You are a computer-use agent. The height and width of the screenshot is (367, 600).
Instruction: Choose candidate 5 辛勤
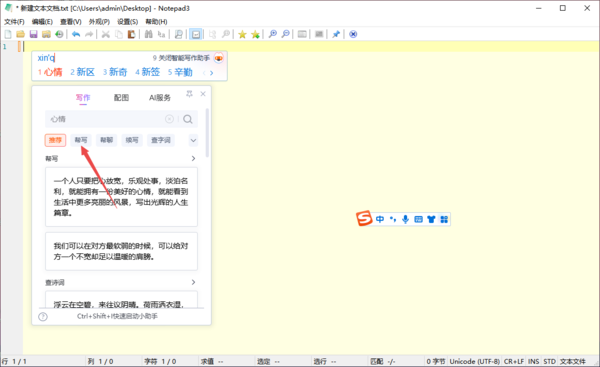click(180, 72)
